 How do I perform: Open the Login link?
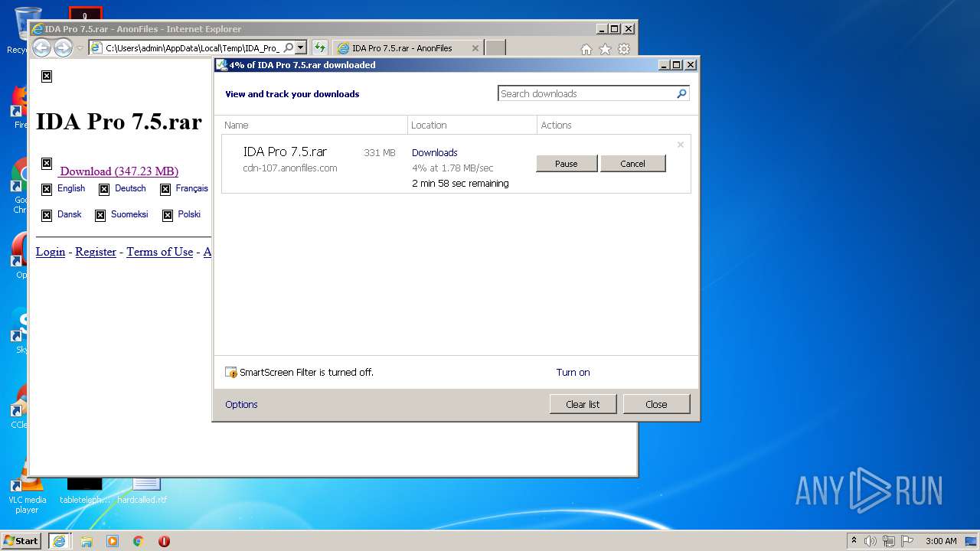tap(51, 251)
